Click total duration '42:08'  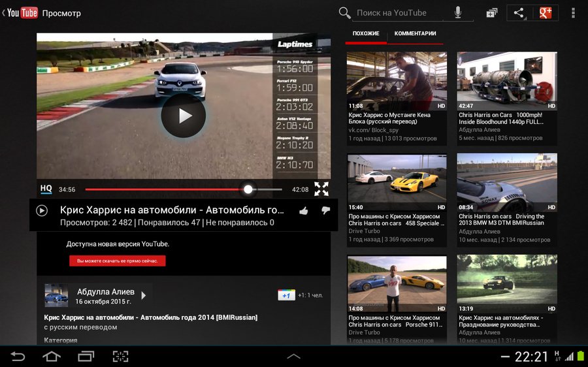point(300,189)
